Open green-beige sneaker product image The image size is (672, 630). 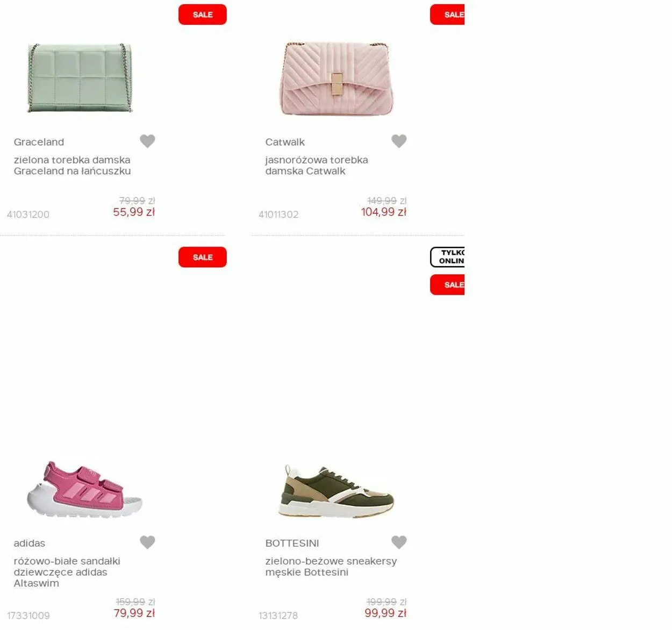(336, 492)
